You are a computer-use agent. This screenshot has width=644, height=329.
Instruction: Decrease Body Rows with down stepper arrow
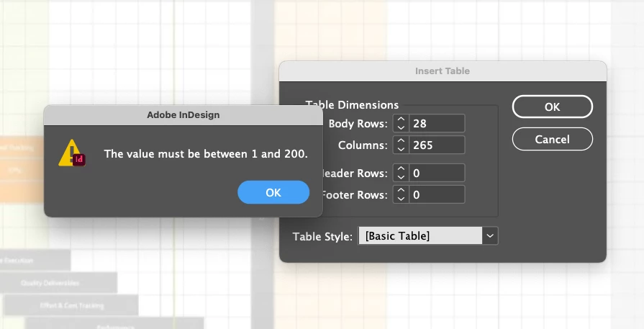coord(401,127)
